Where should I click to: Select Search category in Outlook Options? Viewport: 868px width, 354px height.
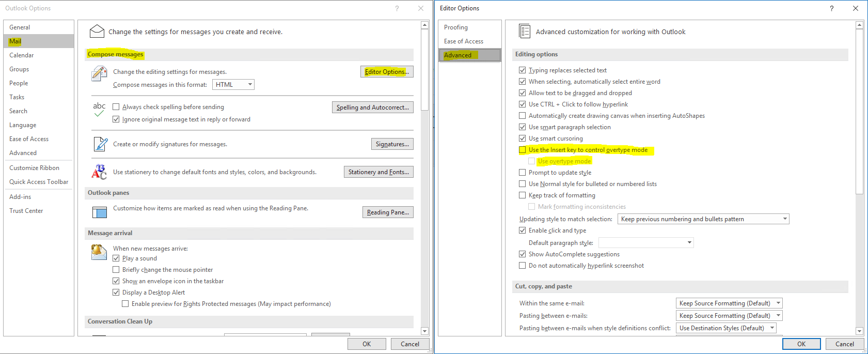click(x=39, y=111)
